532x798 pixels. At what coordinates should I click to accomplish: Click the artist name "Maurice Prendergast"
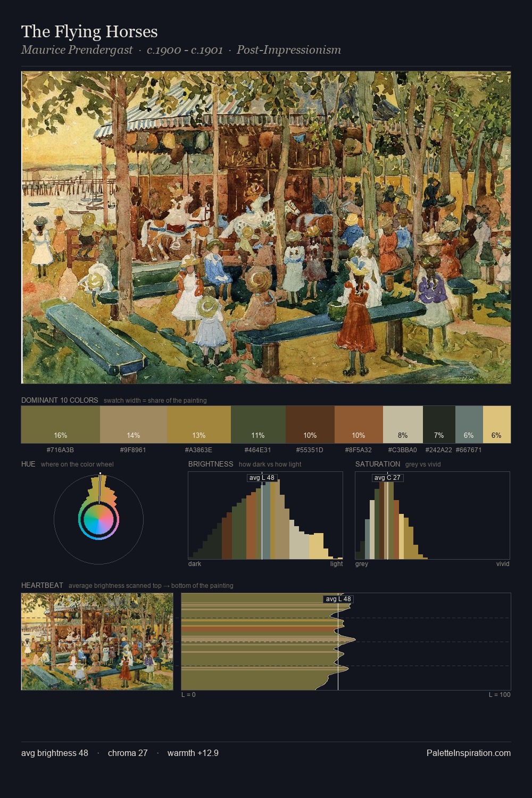pos(77,50)
